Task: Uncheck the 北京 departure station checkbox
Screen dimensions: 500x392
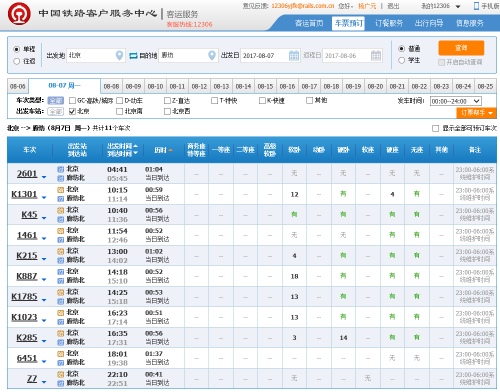Action: coord(72,111)
